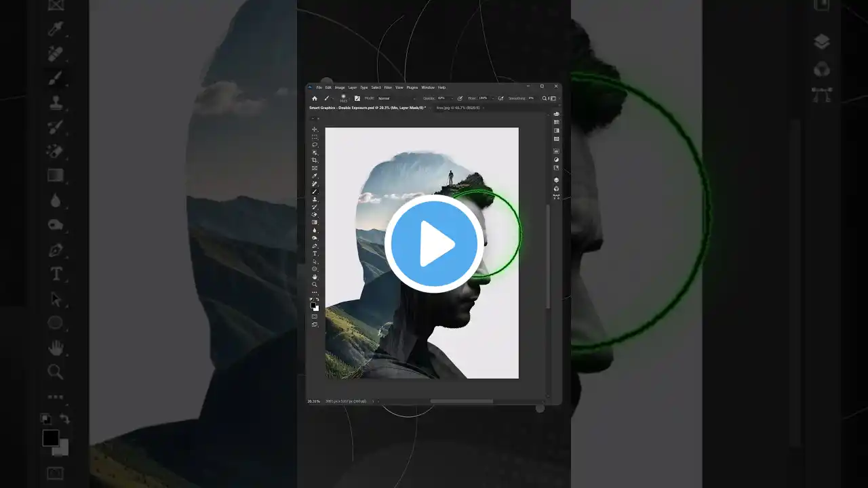Select the Crop tool
868x488 pixels.
[x=315, y=160]
